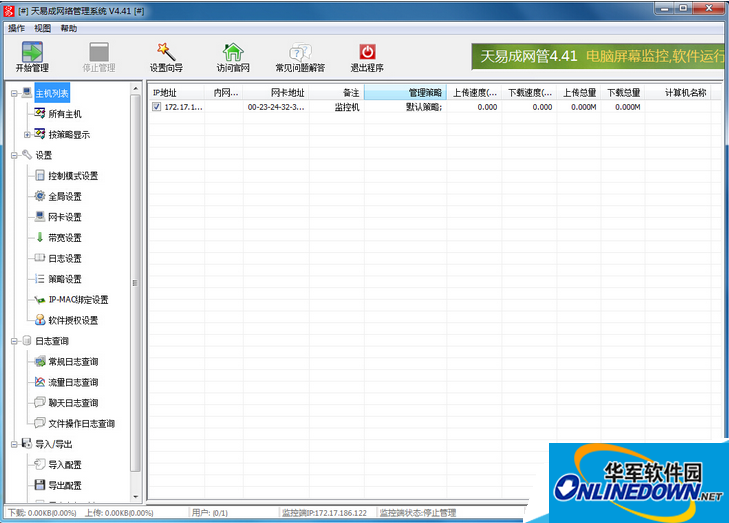Click 下载: 0.00KB(0.00%) in status bar
This screenshot has width=729, height=523.
pyautogui.click(x=42, y=513)
